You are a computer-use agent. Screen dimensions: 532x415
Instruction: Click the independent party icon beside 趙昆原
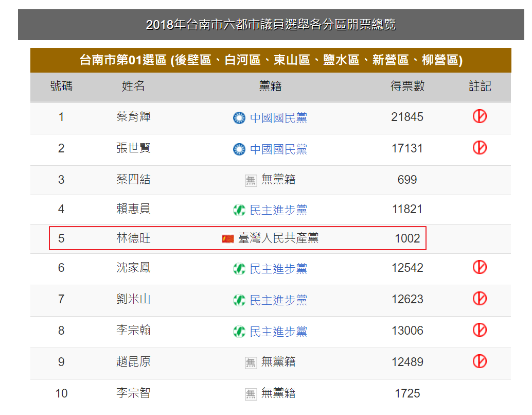coord(251,362)
